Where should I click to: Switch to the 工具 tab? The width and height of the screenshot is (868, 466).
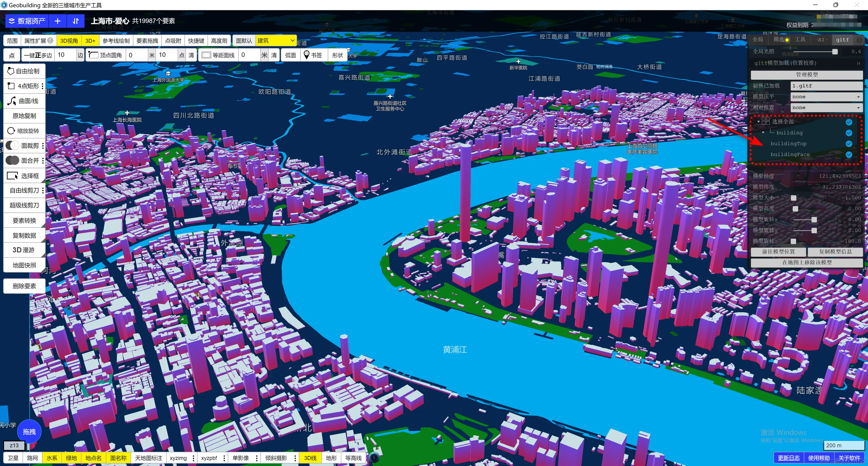click(800, 40)
